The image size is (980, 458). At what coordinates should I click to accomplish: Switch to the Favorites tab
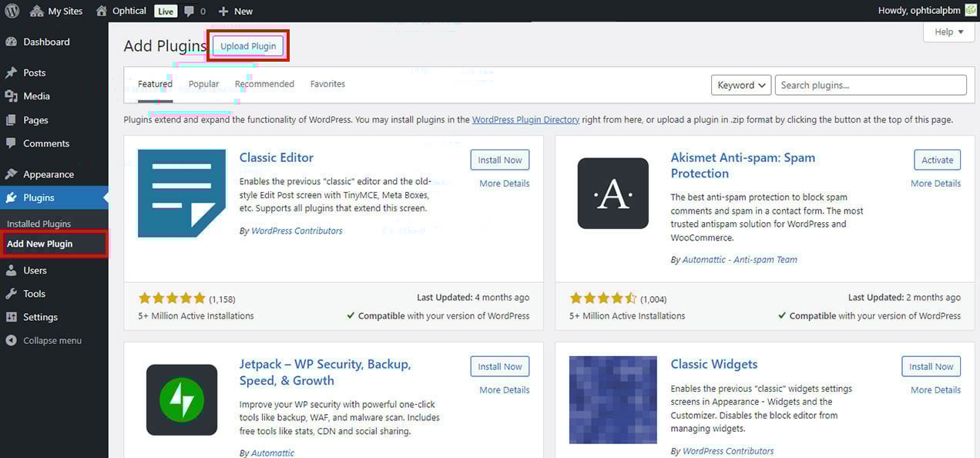[x=327, y=84]
